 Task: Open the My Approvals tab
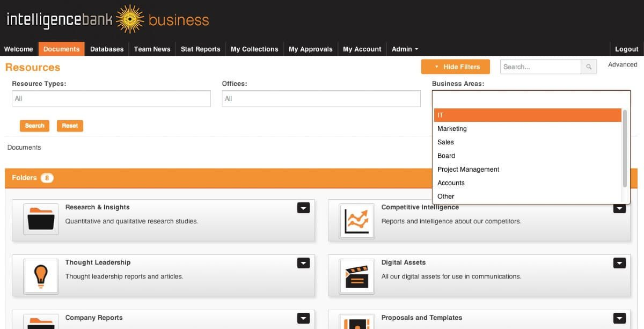pyautogui.click(x=311, y=49)
